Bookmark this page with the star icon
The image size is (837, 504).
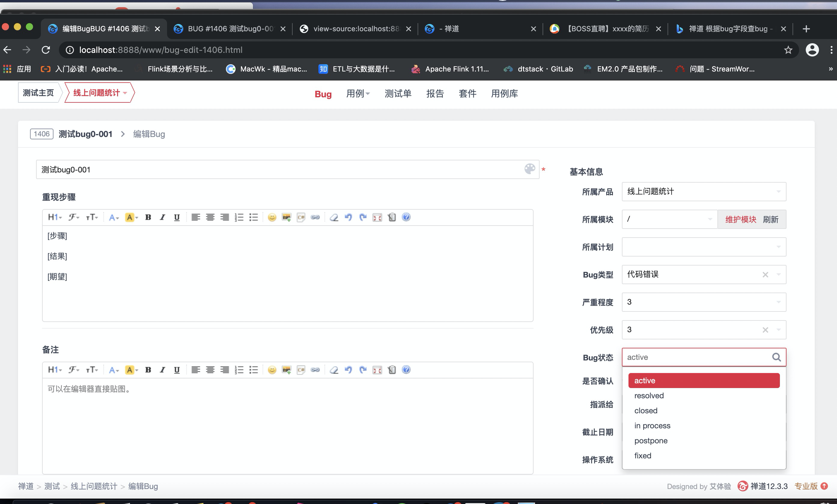788,50
